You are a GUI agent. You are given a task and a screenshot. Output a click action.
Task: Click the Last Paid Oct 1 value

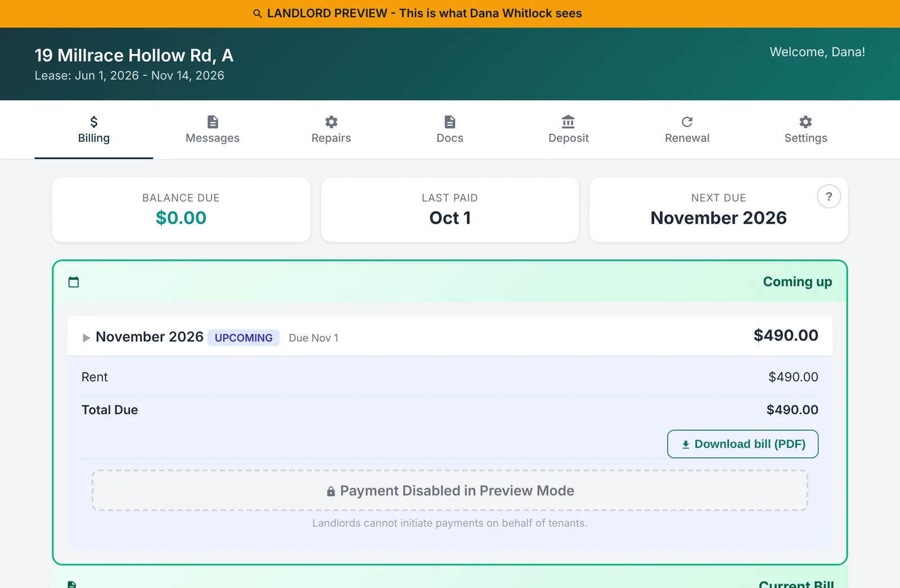(450, 218)
